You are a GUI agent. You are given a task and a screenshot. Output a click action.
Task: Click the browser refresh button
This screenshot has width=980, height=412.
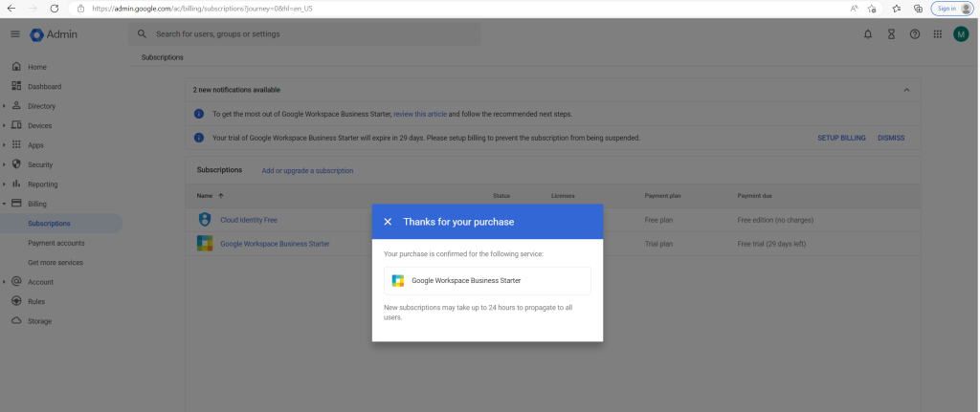[55, 8]
